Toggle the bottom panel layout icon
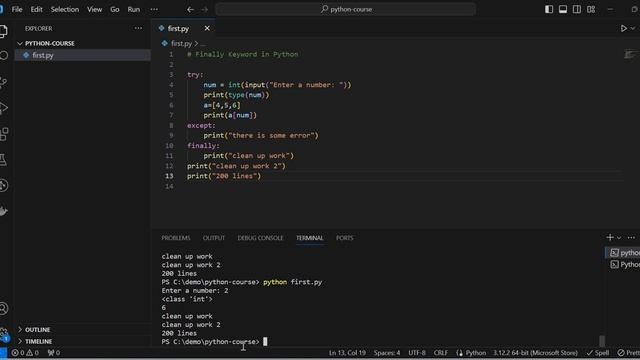Image resolution: width=640 pixels, height=360 pixels. point(562,9)
